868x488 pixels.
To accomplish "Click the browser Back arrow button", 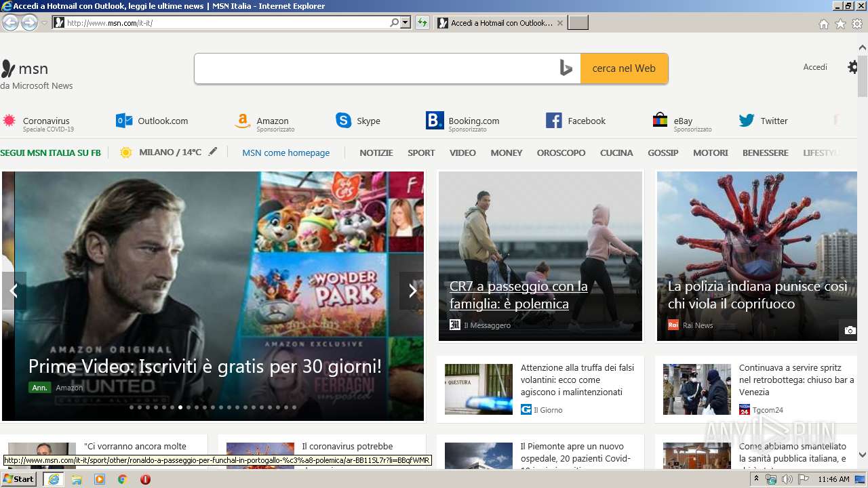I will click(10, 22).
